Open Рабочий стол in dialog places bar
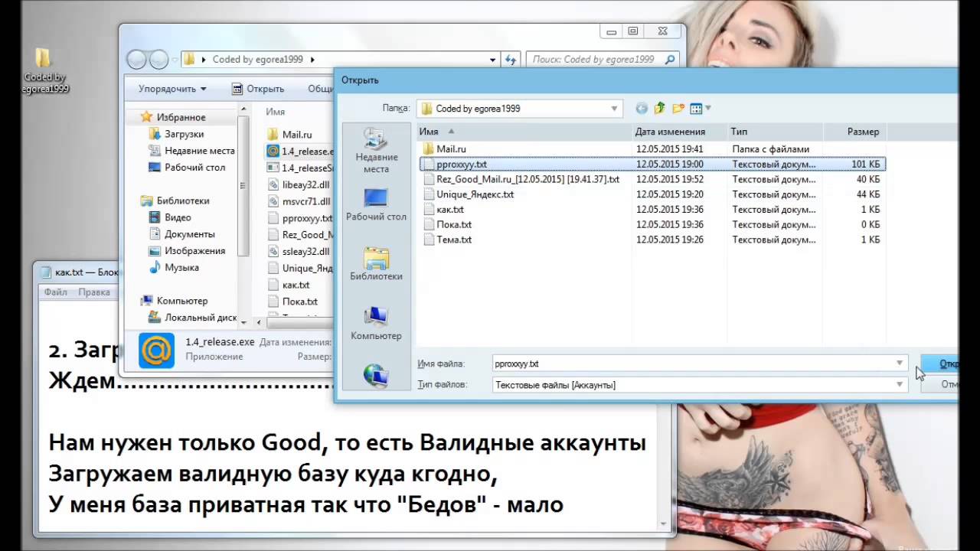The height and width of the screenshot is (551, 980). point(376,204)
